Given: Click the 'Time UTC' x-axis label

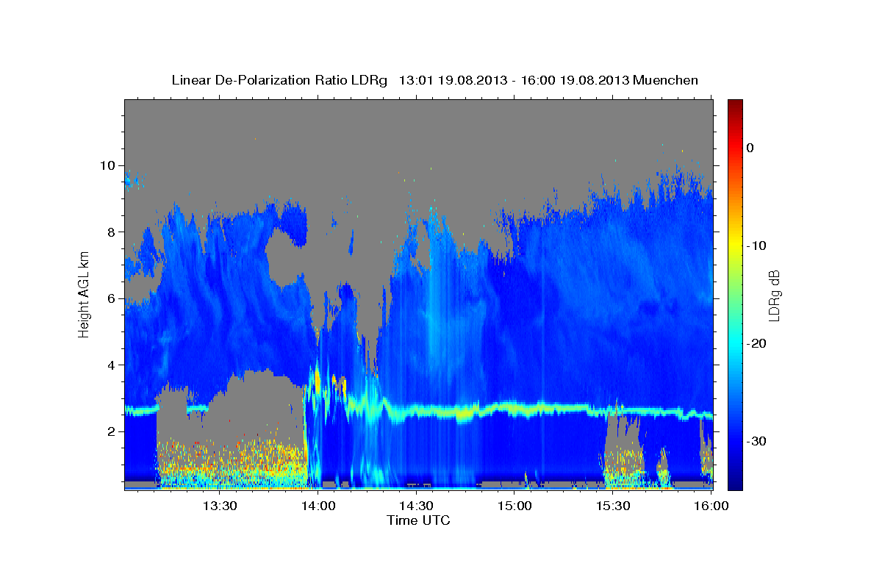Looking at the screenshot, I should 418,520.
